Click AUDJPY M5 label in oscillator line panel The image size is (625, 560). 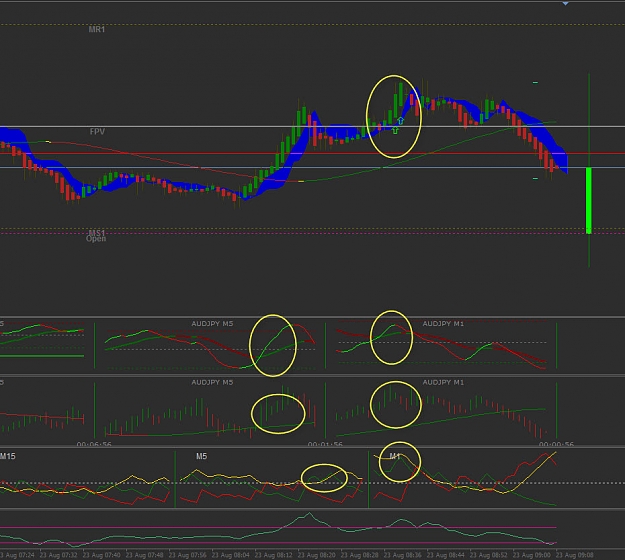(x=212, y=324)
